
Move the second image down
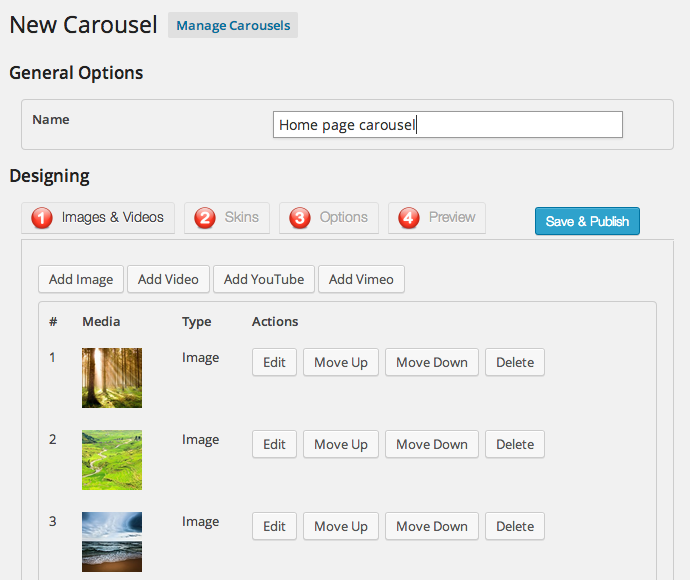431,444
